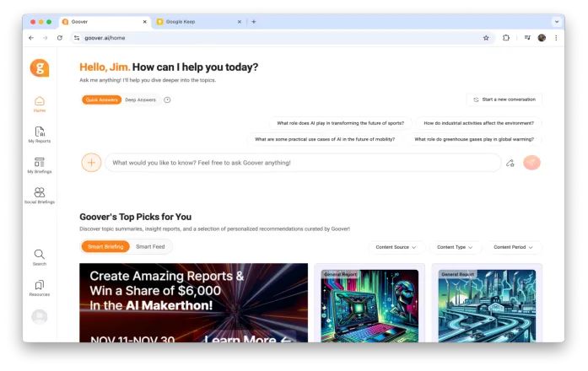
Task: Click the info icon beside Deep Answers
Action: (x=167, y=99)
